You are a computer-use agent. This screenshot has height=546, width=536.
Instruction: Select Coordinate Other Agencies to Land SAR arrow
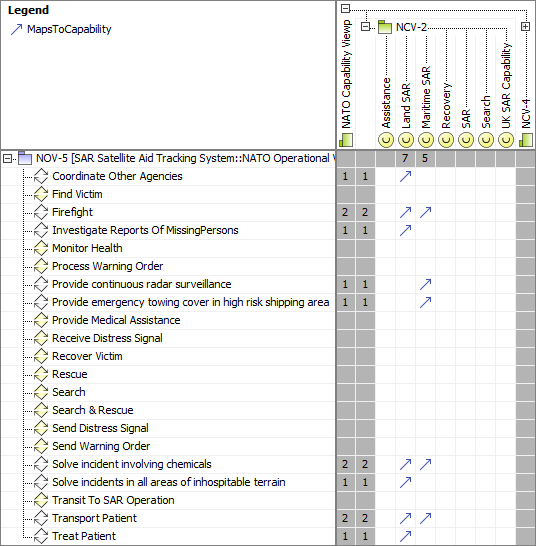405,176
